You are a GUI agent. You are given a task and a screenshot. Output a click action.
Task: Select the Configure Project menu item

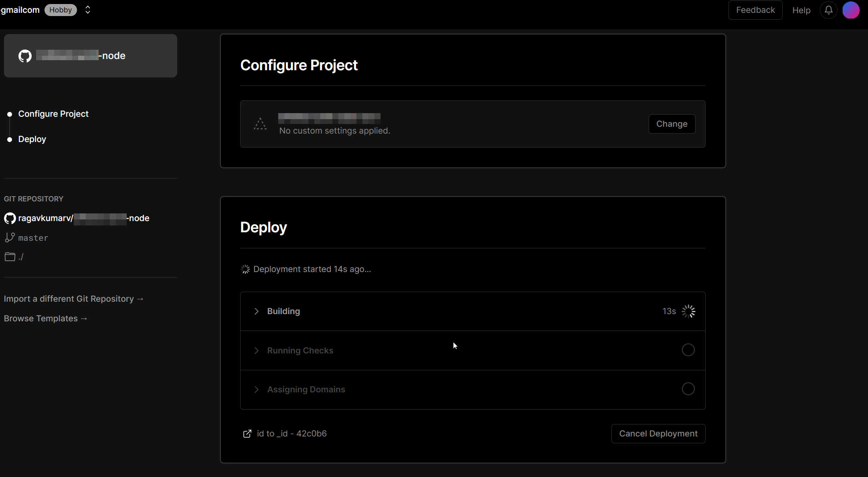[53, 114]
